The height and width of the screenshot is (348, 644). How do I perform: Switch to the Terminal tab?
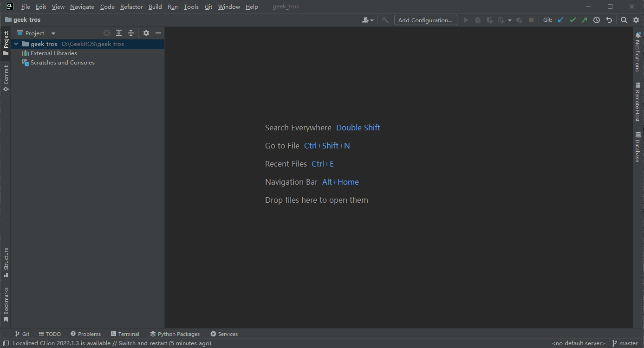125,334
